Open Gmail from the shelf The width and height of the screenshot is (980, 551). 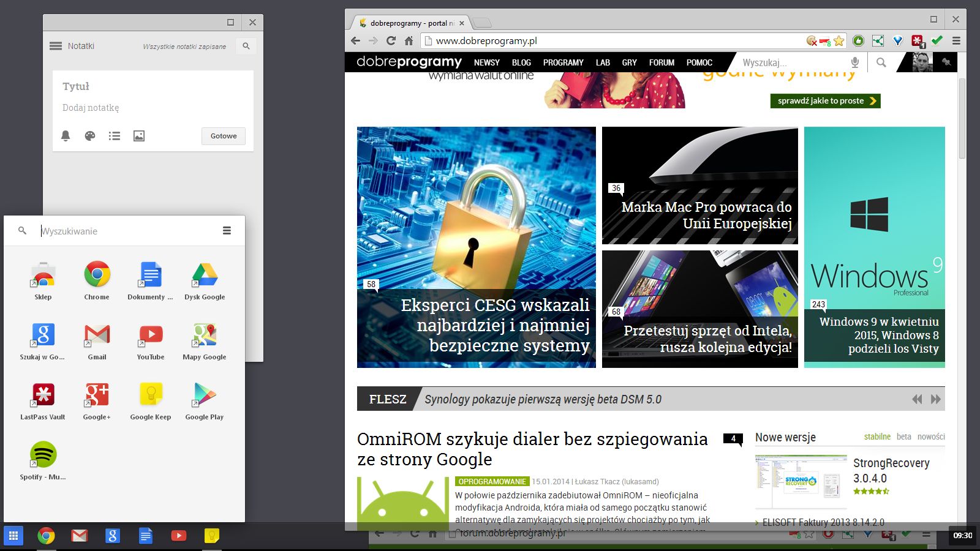(x=79, y=536)
